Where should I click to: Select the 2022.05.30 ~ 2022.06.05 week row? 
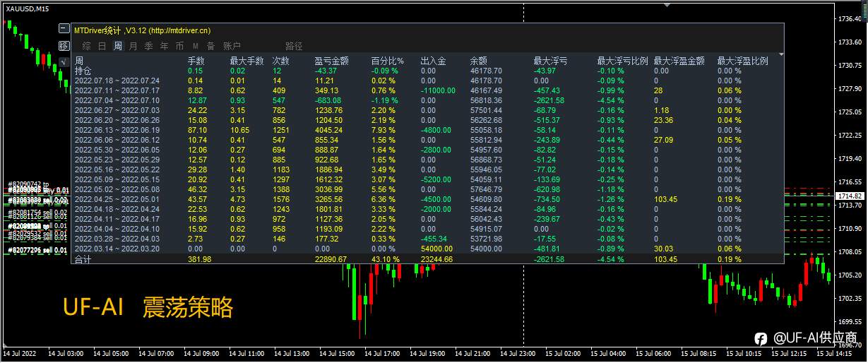117,150
